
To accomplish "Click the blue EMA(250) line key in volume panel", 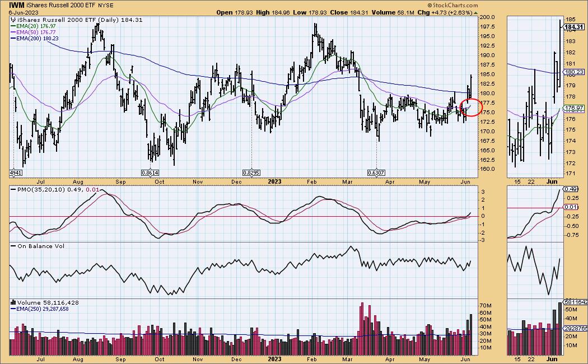I will tap(13, 309).
